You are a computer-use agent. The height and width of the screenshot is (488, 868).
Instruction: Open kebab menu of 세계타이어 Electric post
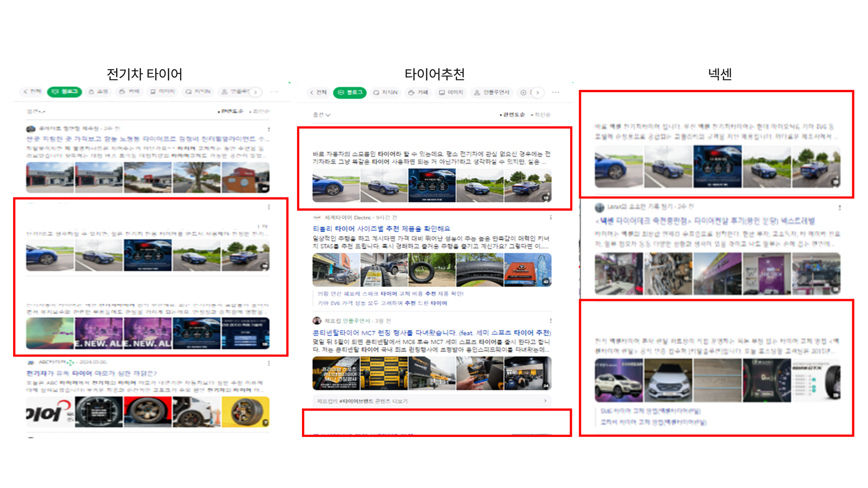(x=551, y=218)
